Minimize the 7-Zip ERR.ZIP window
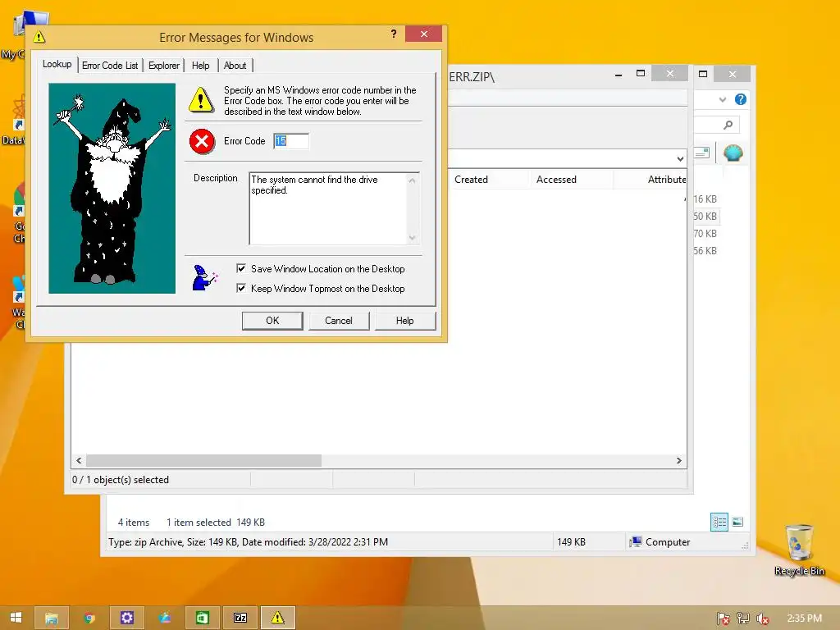Image resolution: width=840 pixels, height=630 pixels. (619, 74)
